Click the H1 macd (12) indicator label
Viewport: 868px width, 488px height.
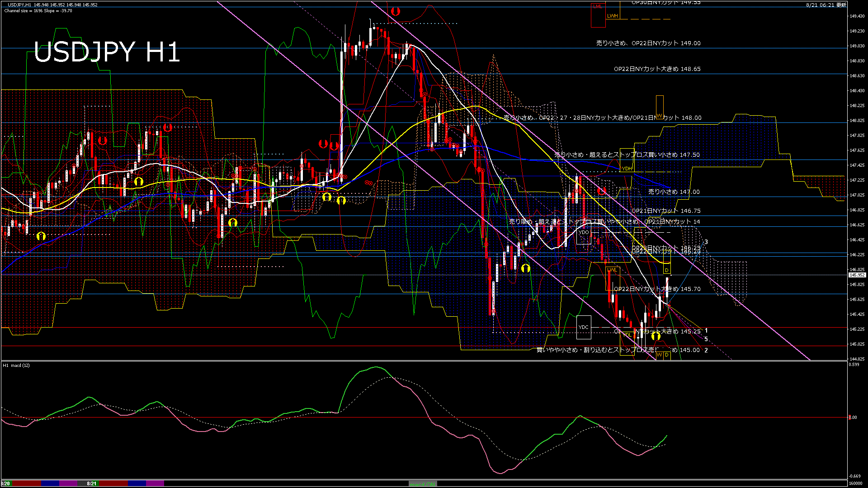[x=16, y=365]
